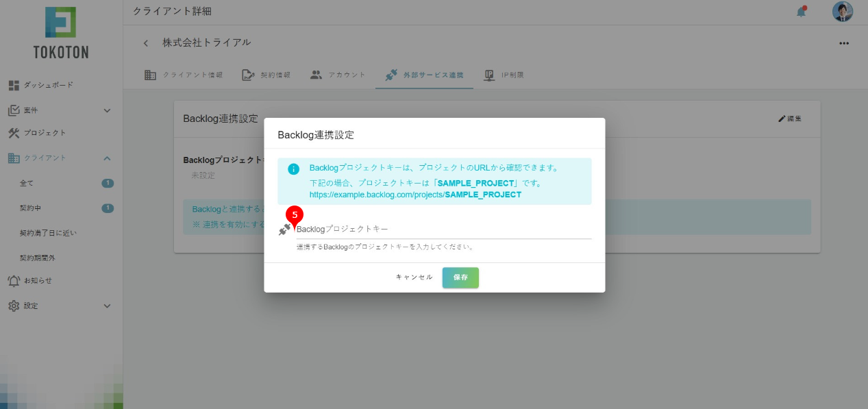Screen dimensions: 868x409
Task: Click the 編集 pencil button
Action: [x=790, y=119]
